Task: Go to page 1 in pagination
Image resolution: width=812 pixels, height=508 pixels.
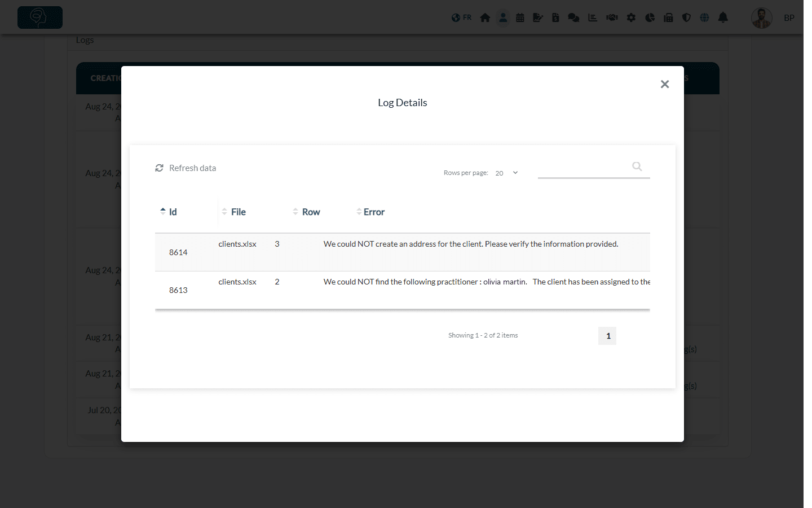Action: coord(607,336)
